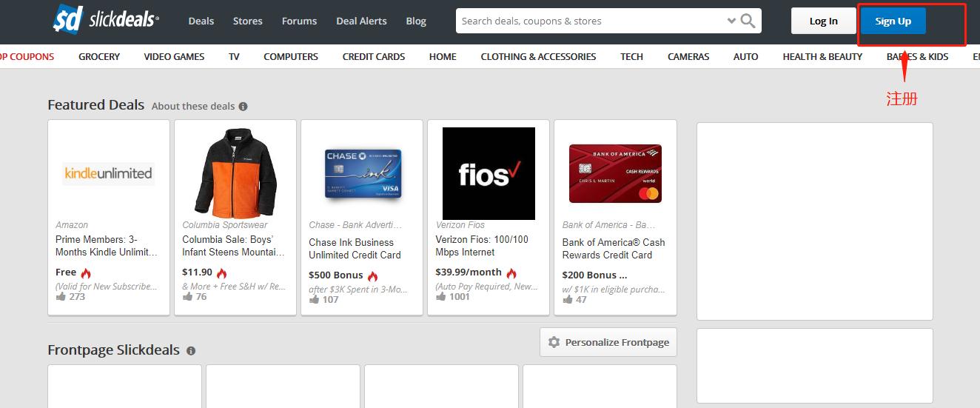The width and height of the screenshot is (980, 408).
Task: Select the CLOTHING & ACCESSORIES category
Action: coord(538,56)
